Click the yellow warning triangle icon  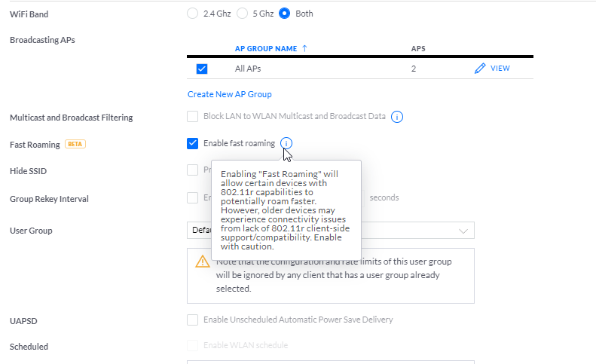pos(203,262)
